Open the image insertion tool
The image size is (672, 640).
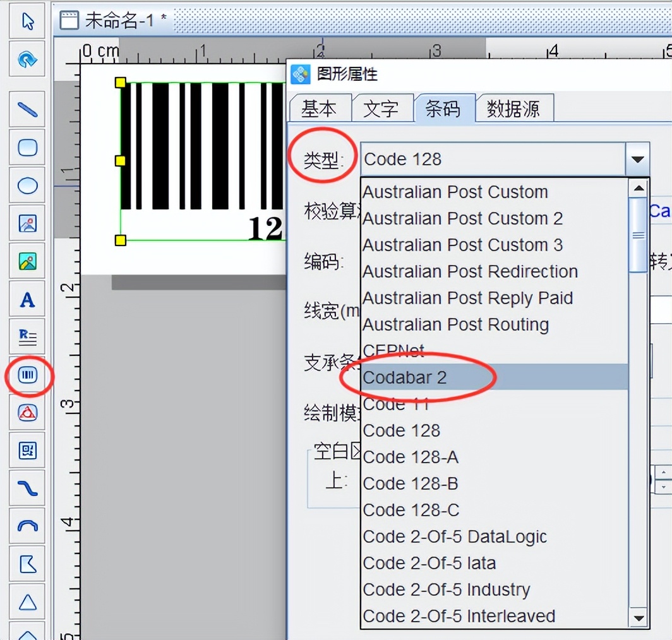(x=27, y=223)
